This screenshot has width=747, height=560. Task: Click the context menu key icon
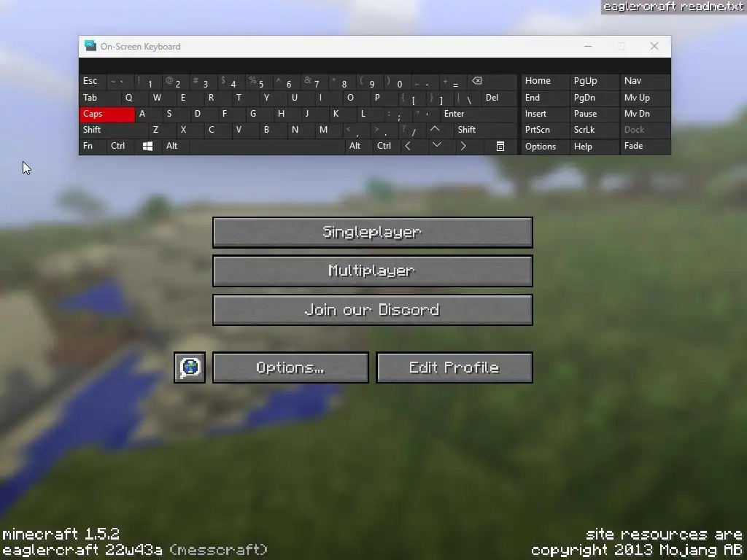pyautogui.click(x=500, y=146)
